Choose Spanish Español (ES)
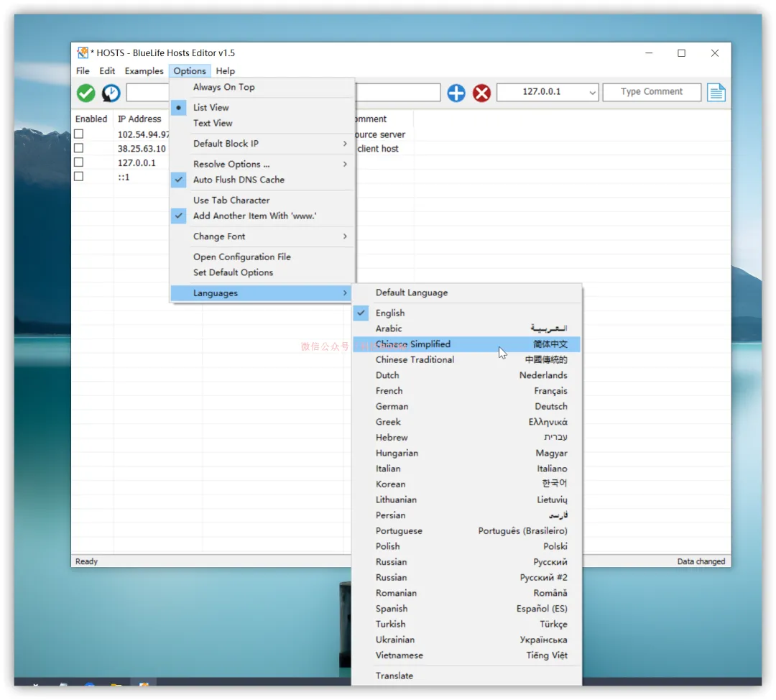The image size is (776, 700). coord(467,609)
